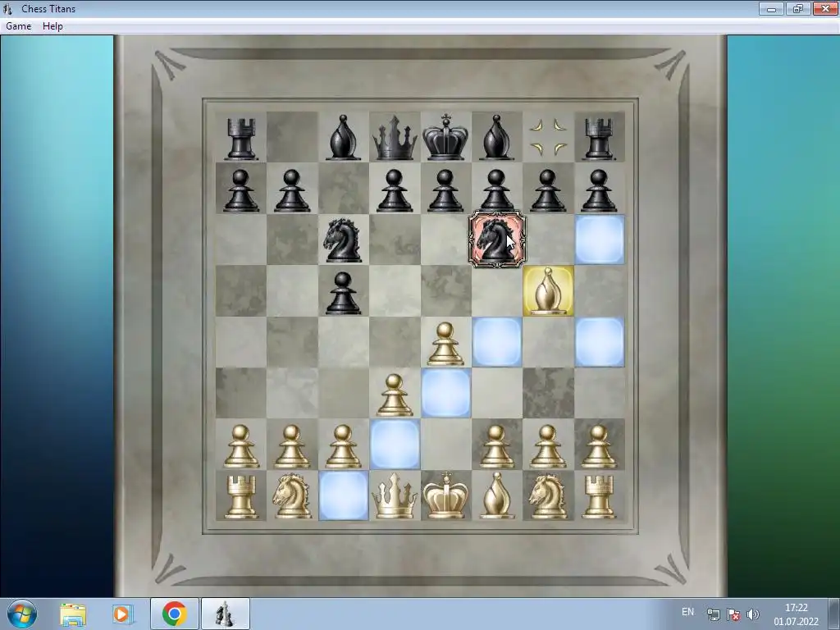Move the bishop to highlighted square e3
The height and width of the screenshot is (630, 840).
coord(445,393)
